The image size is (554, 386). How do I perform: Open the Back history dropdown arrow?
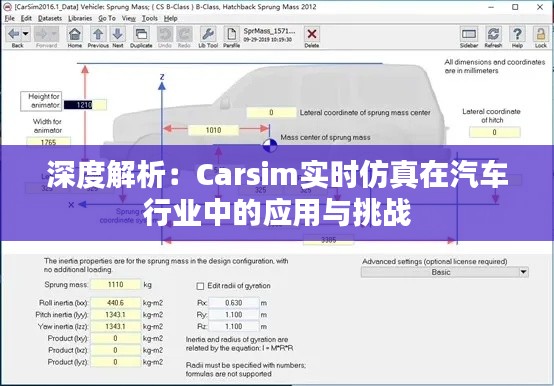pyautogui.click(x=25, y=34)
